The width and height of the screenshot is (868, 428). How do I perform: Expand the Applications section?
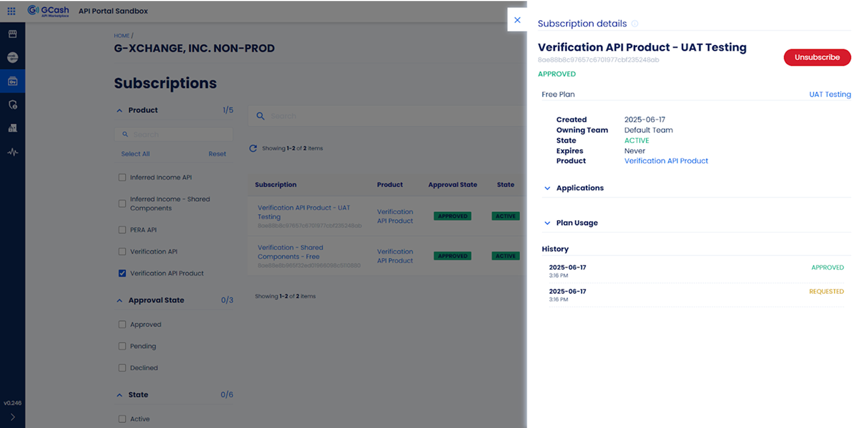547,188
